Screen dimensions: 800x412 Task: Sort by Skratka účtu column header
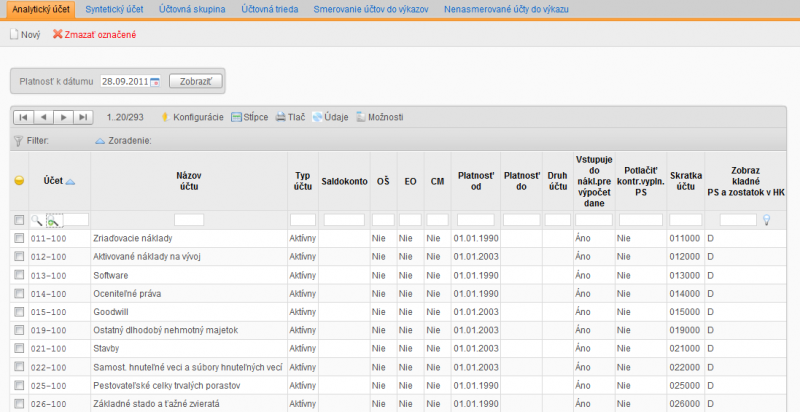click(x=686, y=181)
